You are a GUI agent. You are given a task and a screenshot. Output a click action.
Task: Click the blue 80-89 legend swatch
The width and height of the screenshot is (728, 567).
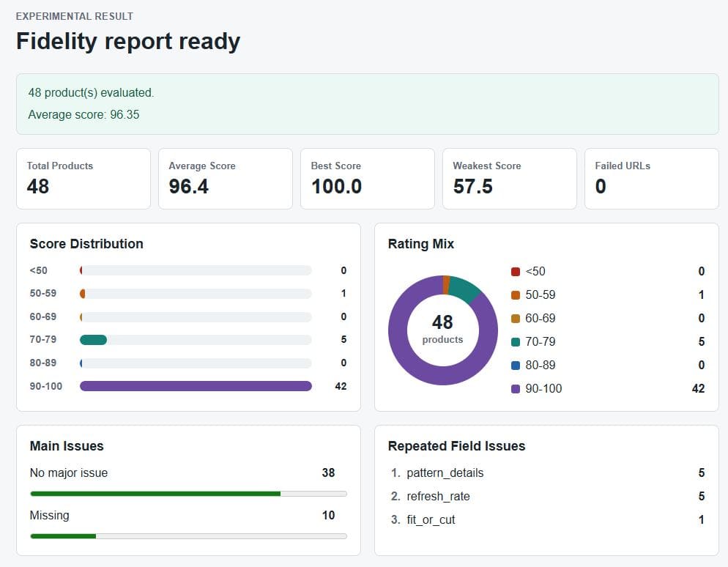(x=516, y=366)
